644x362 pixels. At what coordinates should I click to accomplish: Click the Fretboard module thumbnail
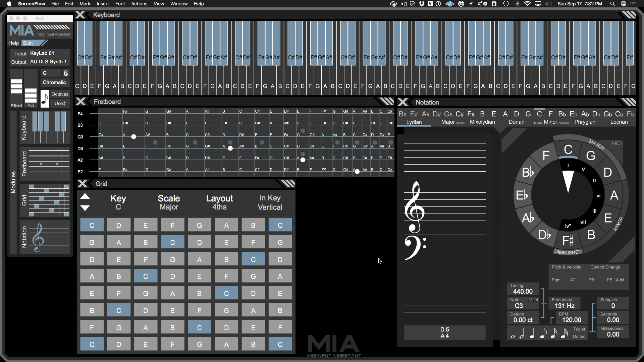pos(45,164)
